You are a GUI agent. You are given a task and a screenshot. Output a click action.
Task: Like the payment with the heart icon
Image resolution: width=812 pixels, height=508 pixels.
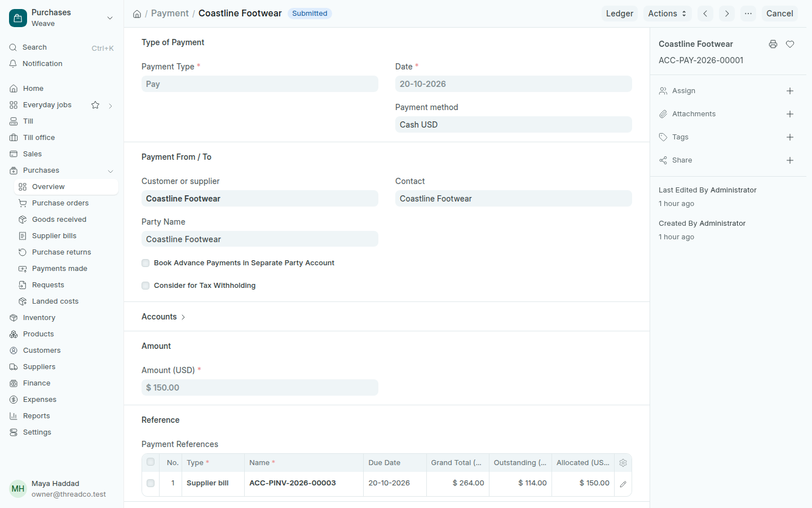click(x=790, y=44)
